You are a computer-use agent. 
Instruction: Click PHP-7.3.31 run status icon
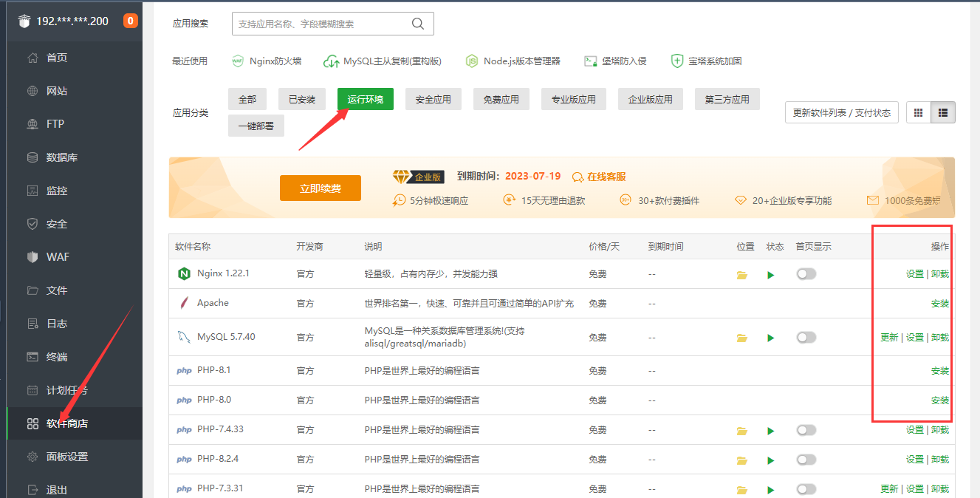click(771, 490)
